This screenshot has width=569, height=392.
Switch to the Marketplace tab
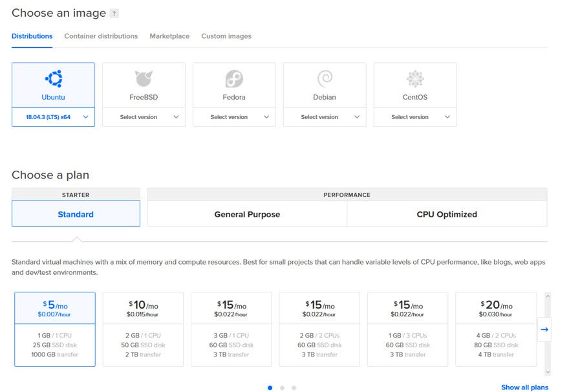tap(169, 37)
